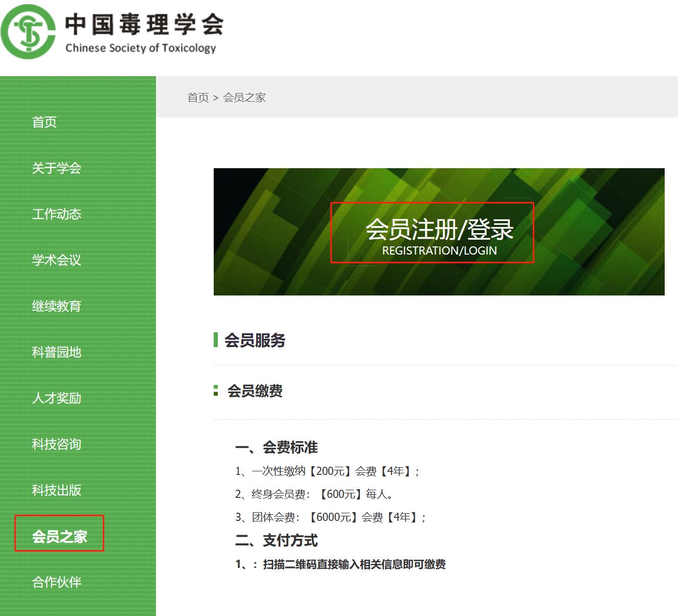The width and height of the screenshot is (678, 616).
Task: Go to 科技出版 page
Action: (x=56, y=490)
